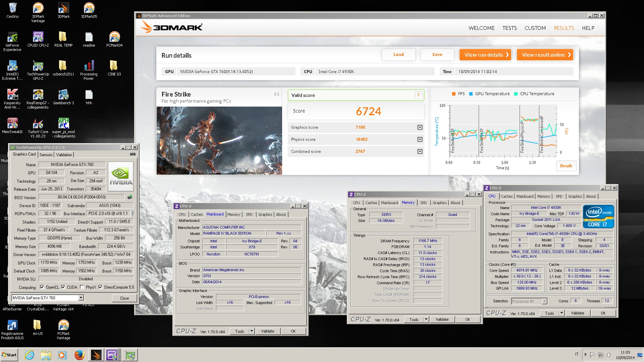The image size is (644, 362).
Task: Open the 3DMark Vantage desktop shortcut
Action: click(x=38, y=12)
